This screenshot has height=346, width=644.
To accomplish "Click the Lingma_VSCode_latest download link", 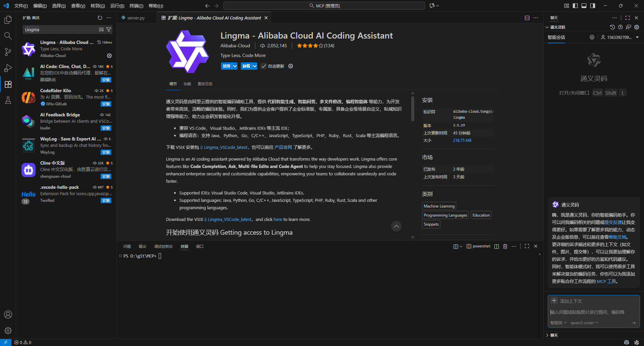I will pyautogui.click(x=225, y=148).
